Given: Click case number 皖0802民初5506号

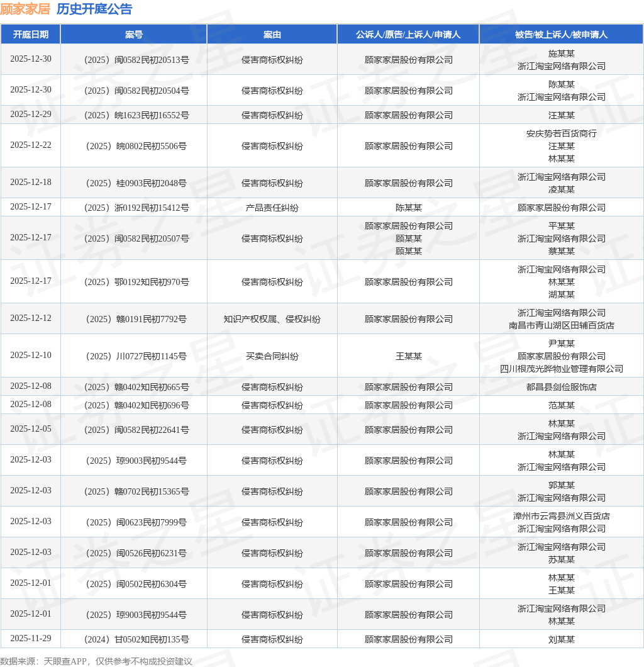Looking at the screenshot, I should click(136, 146).
